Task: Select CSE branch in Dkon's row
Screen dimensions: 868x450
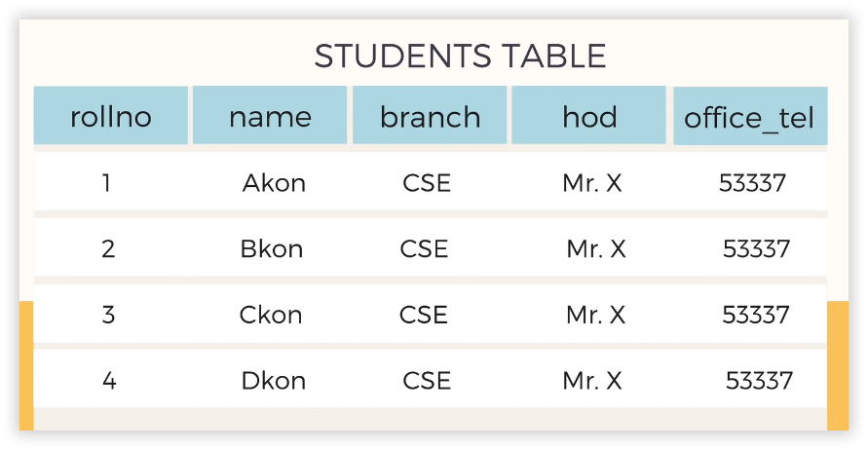Action: point(427,380)
